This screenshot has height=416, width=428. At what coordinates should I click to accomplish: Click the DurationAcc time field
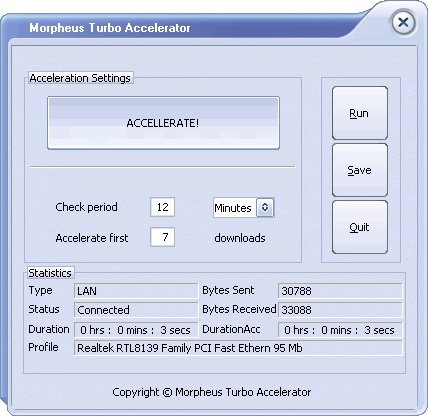pos(340,330)
